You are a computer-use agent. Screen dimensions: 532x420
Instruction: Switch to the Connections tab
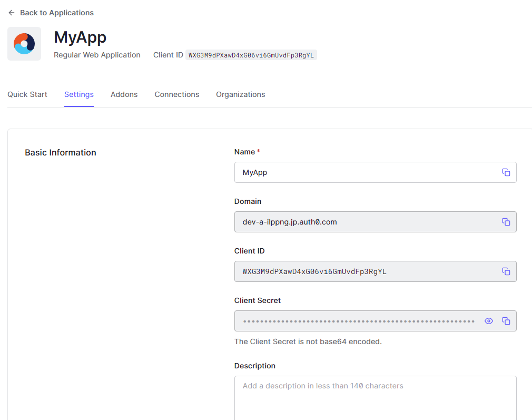[177, 94]
